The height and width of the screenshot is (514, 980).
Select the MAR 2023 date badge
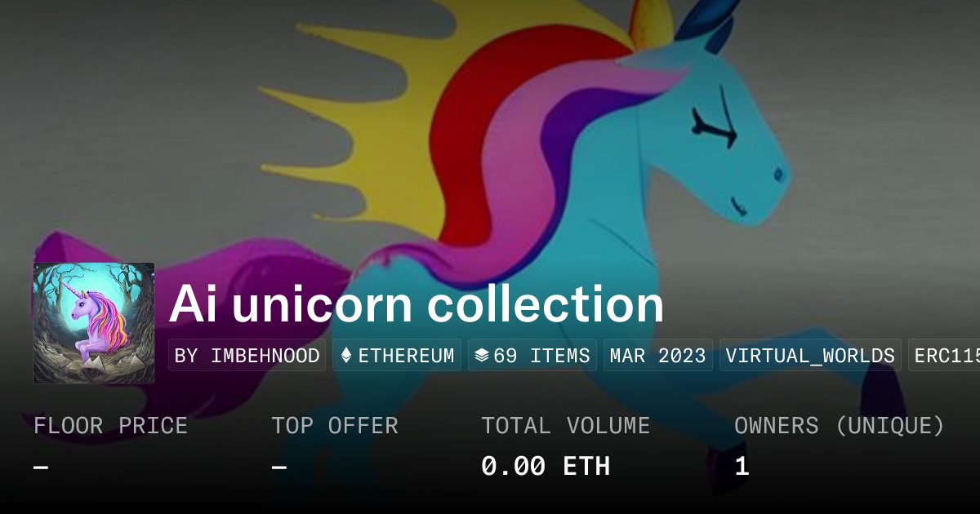tap(658, 356)
